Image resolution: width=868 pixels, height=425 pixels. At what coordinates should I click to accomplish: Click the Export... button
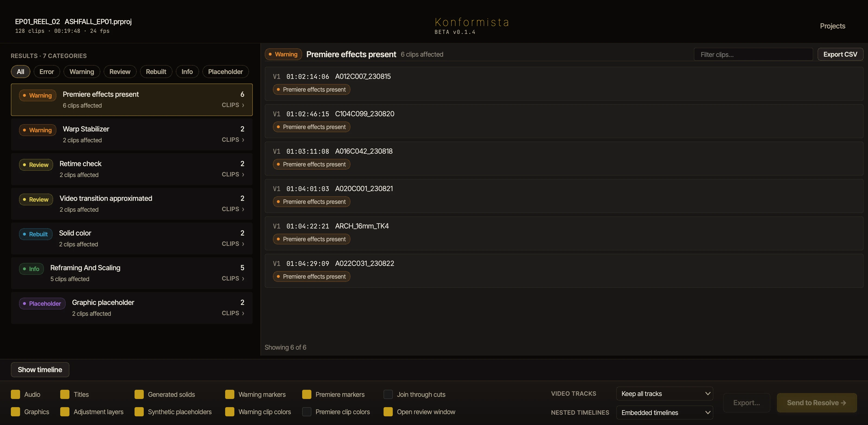[x=746, y=403]
